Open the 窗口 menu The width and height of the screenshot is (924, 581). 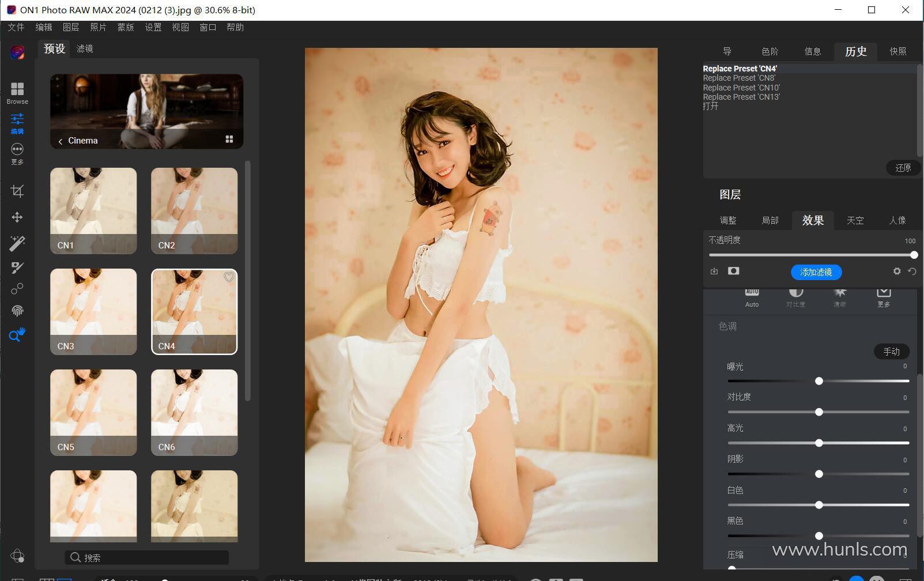[208, 27]
